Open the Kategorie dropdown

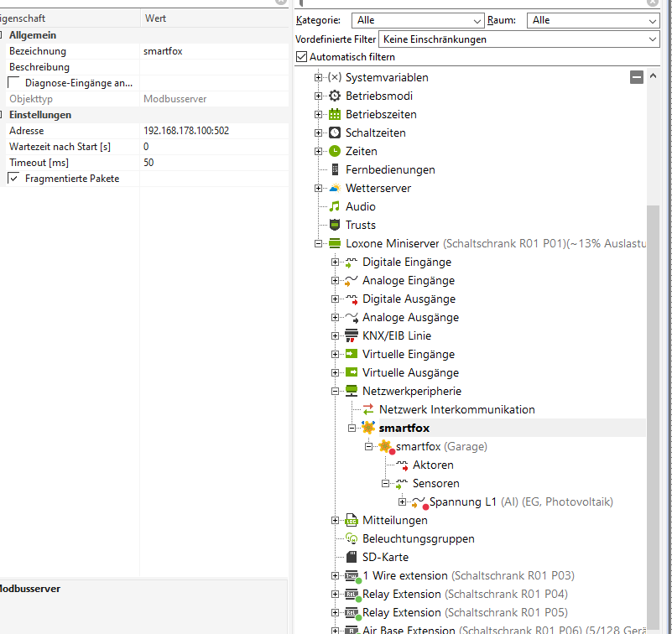(x=418, y=20)
